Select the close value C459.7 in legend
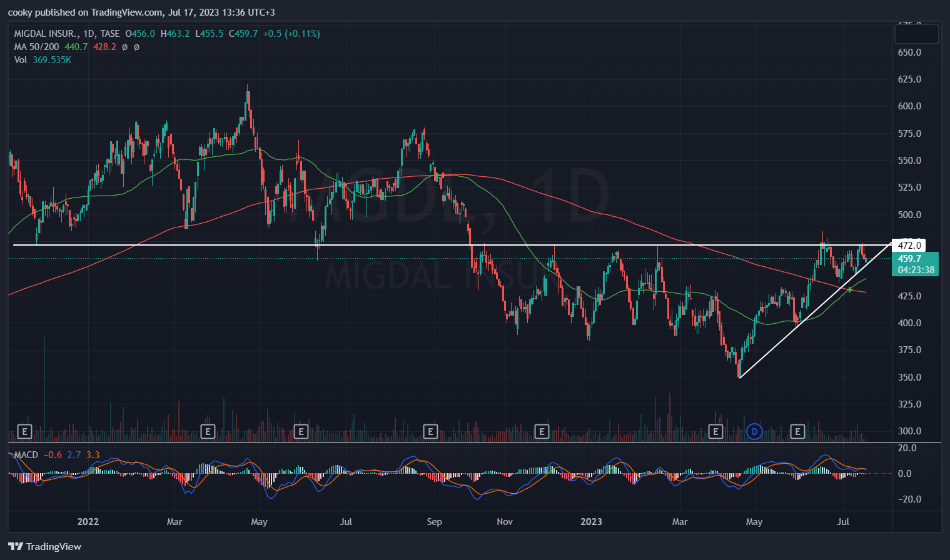 243,34
